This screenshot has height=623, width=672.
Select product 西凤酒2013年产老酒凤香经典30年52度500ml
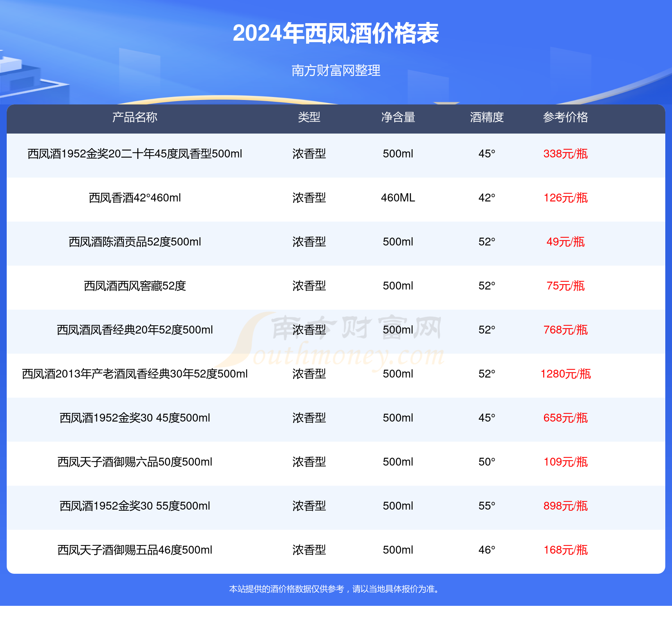pos(135,374)
